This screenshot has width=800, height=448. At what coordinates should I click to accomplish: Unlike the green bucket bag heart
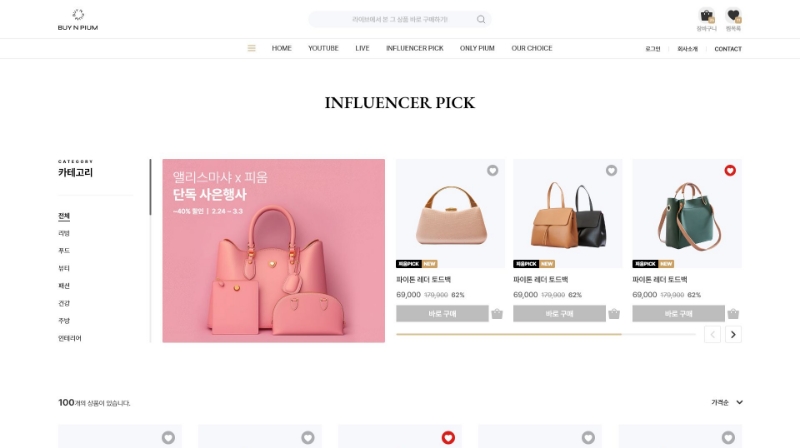[x=730, y=170]
